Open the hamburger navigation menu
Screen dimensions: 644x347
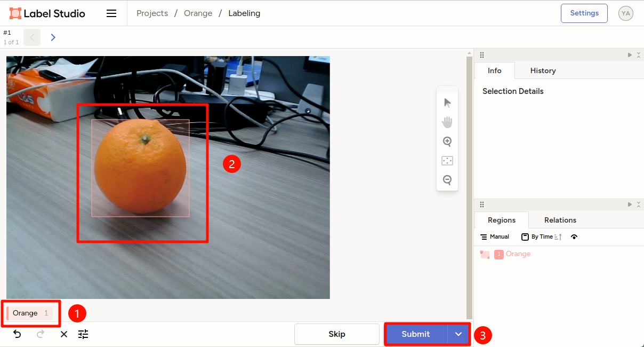(111, 13)
